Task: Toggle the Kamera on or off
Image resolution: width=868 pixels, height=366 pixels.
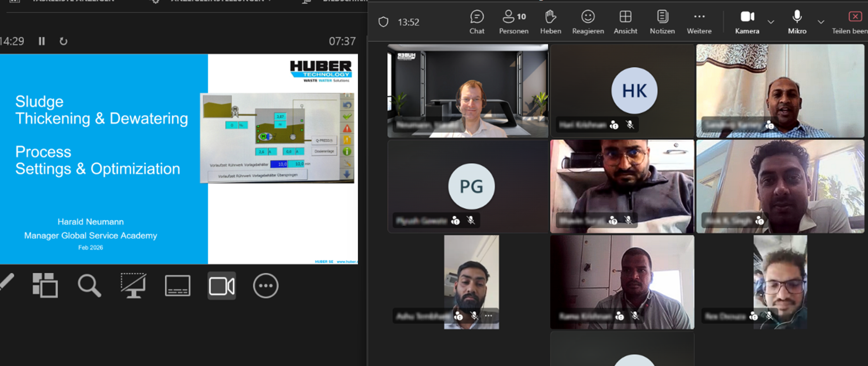Action: click(747, 22)
